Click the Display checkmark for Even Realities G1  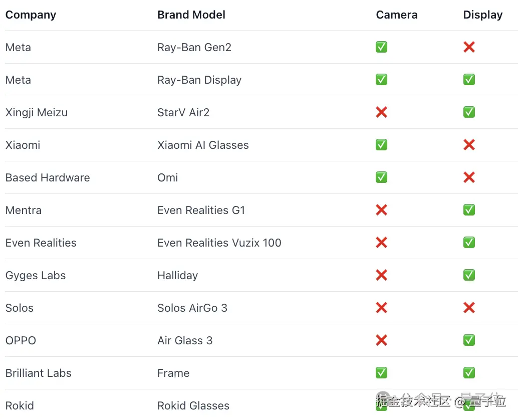click(x=469, y=210)
